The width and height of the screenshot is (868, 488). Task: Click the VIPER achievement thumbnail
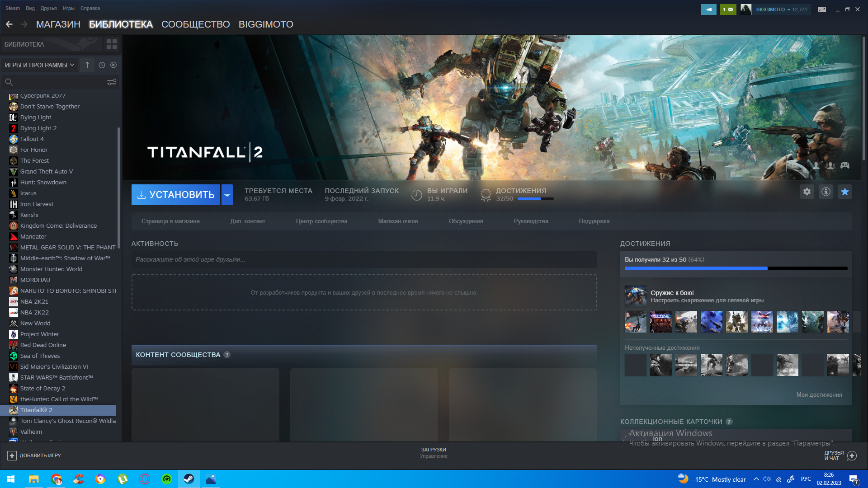[x=762, y=322]
